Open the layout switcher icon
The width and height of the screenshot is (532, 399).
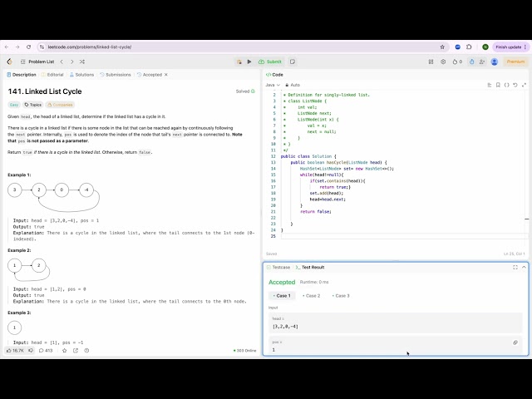point(431,62)
